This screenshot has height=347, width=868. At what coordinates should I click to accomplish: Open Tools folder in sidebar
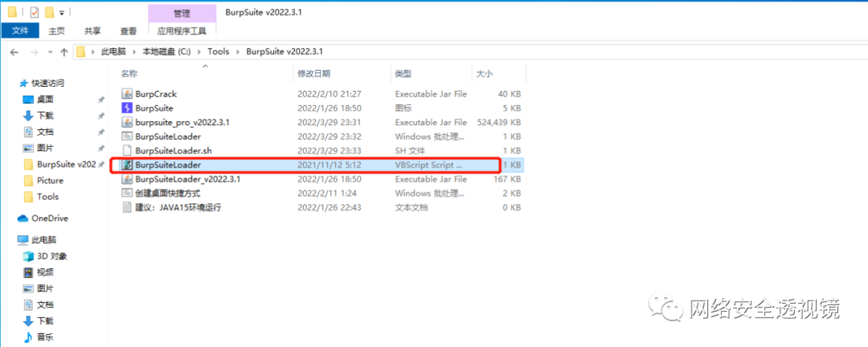[47, 197]
